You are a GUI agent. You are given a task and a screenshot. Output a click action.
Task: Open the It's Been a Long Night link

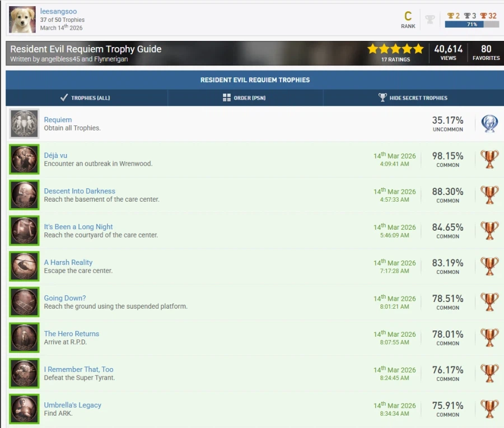pyautogui.click(x=78, y=227)
